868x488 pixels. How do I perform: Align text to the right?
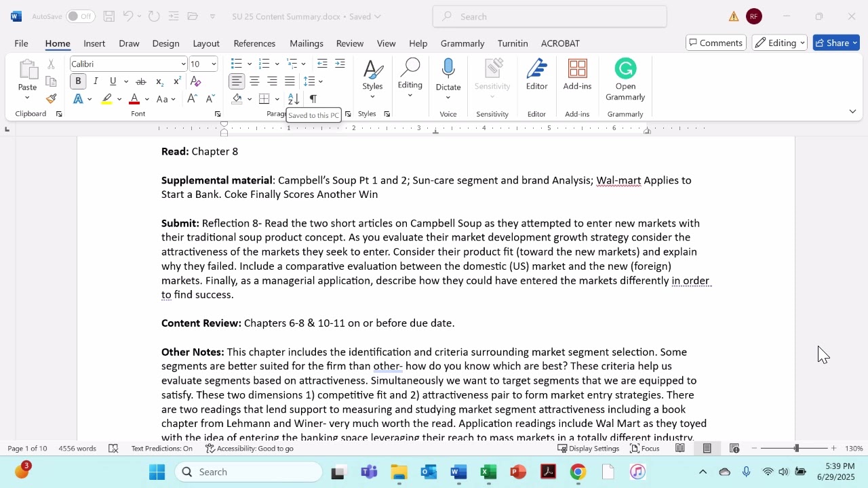point(272,81)
